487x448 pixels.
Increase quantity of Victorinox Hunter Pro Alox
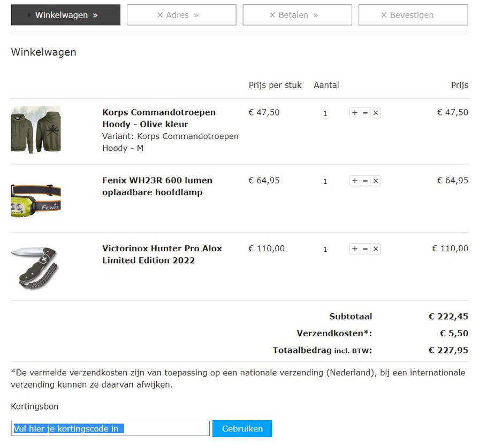pyautogui.click(x=355, y=249)
